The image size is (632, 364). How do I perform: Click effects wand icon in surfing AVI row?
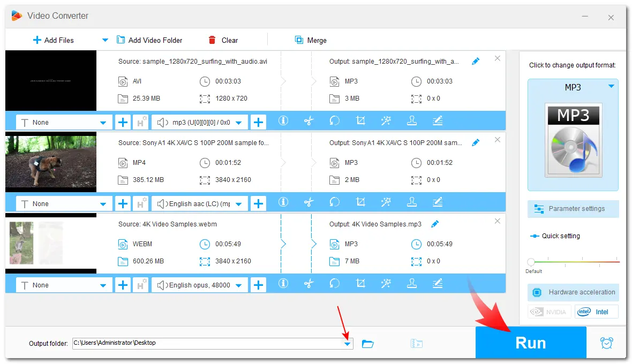(386, 121)
